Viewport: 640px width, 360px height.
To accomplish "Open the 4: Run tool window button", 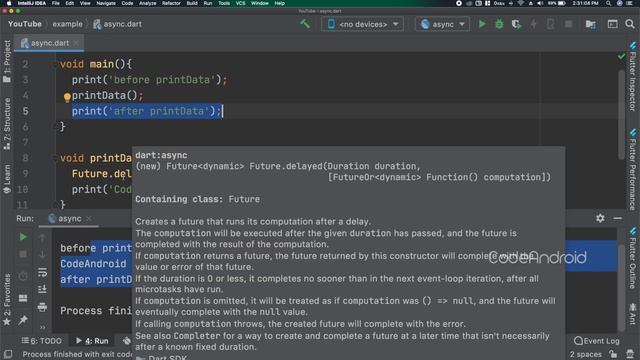I will (92, 341).
